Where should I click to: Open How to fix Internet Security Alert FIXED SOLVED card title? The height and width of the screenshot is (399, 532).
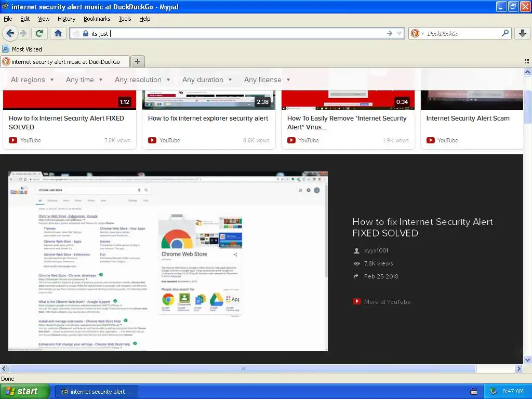(x=66, y=123)
